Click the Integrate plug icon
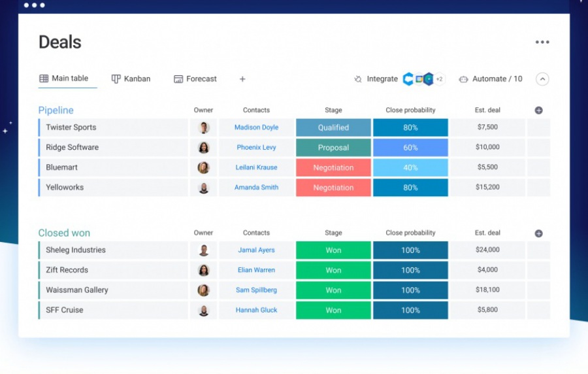The width and height of the screenshot is (588, 374). (358, 78)
